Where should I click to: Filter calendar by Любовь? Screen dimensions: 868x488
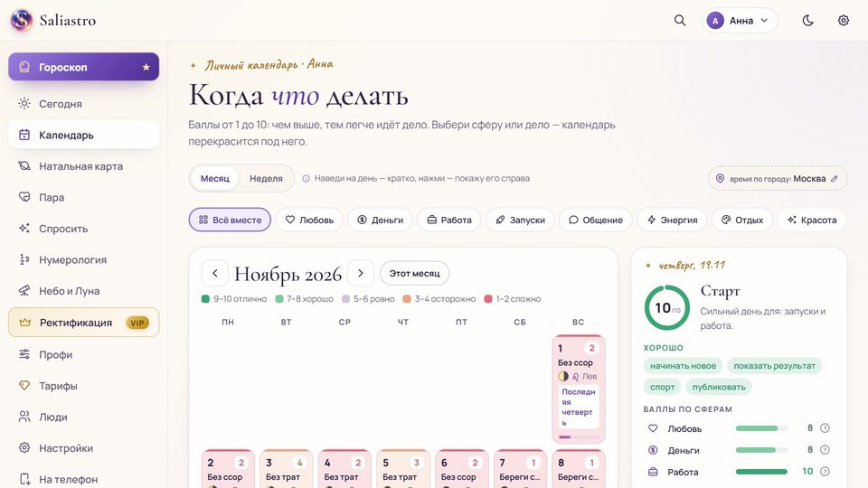coord(309,220)
